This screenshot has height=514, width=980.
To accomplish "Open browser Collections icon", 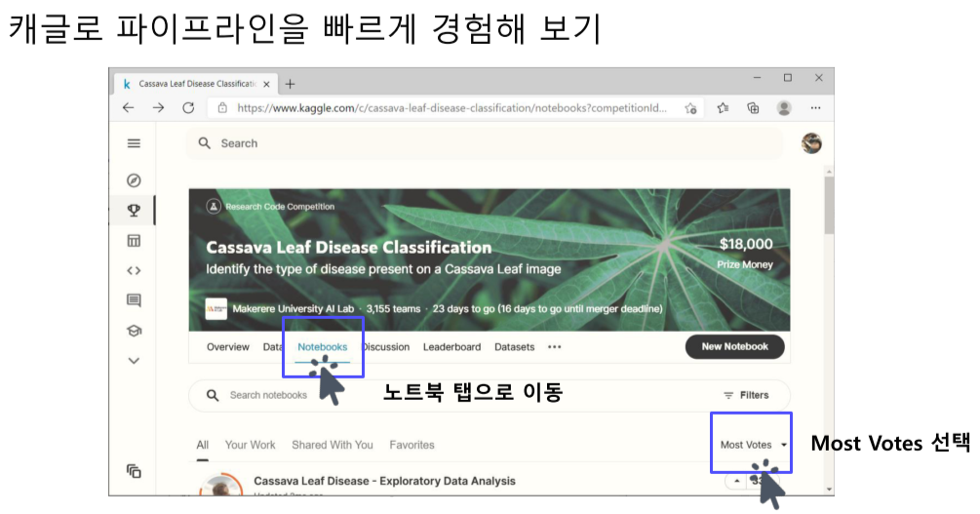I will (753, 107).
